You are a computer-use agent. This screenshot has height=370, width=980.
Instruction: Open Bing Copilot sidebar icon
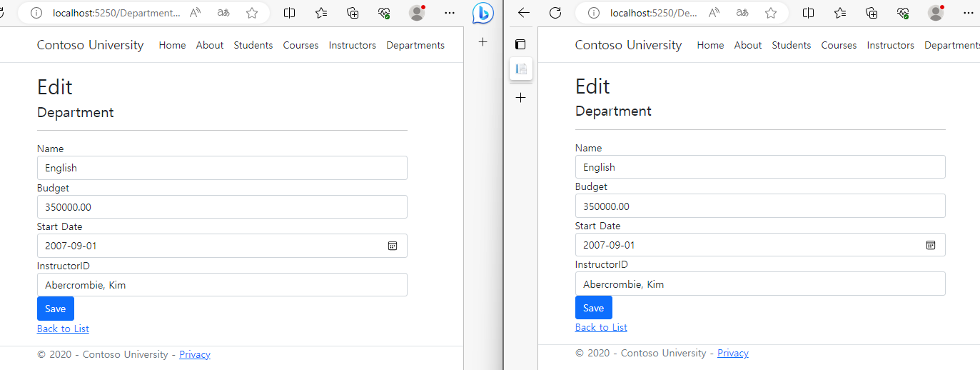coord(483,13)
